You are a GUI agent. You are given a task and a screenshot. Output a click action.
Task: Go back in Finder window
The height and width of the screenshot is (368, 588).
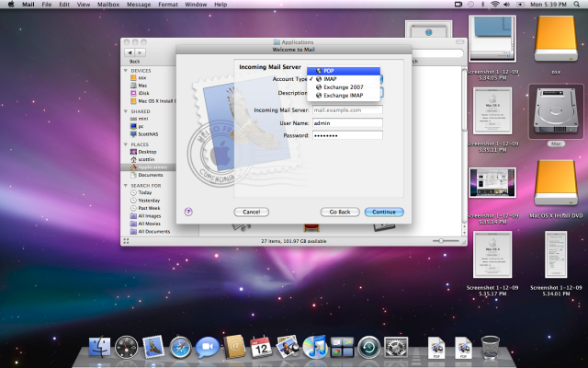130,52
